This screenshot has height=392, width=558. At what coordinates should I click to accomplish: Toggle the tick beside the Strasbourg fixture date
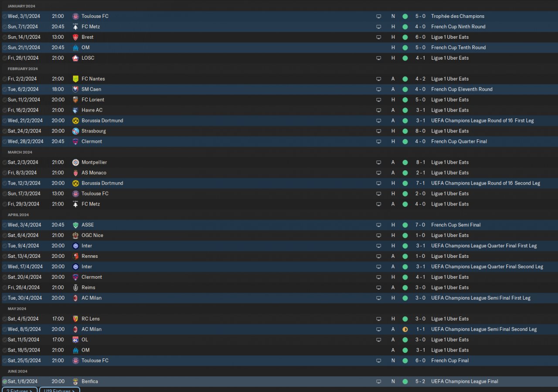(x=4, y=131)
